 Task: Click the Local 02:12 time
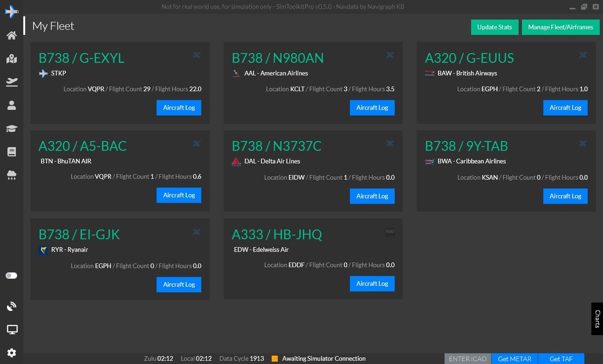[x=196, y=359]
